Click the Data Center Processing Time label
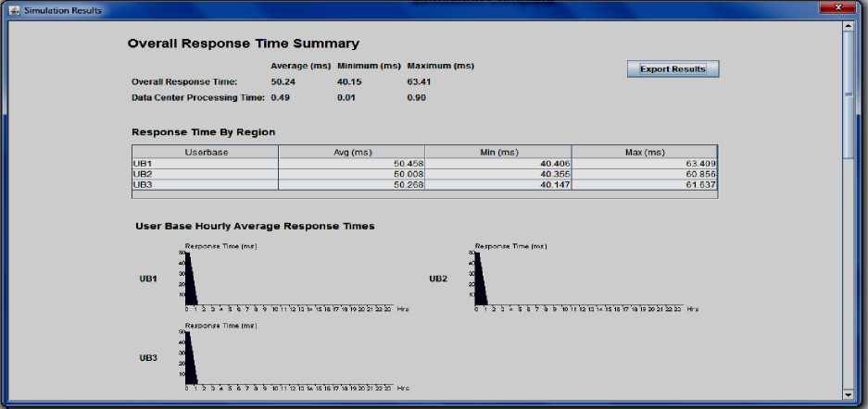 [x=198, y=98]
